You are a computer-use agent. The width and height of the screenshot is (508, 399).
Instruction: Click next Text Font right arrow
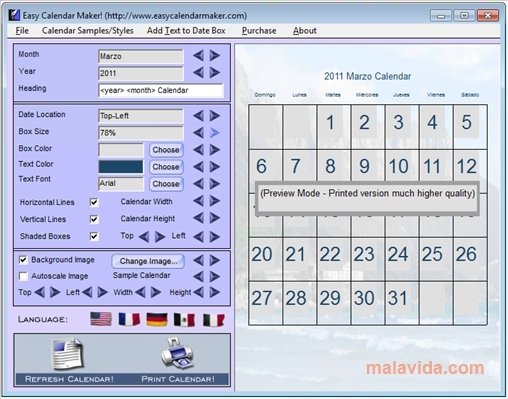coord(215,184)
